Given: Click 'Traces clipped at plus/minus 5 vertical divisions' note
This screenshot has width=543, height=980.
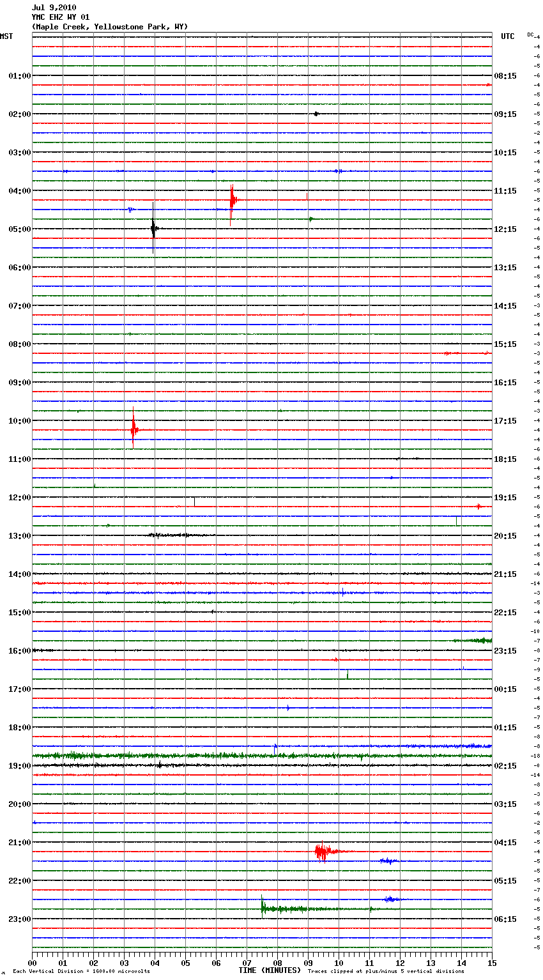Looking at the screenshot, I should 386,972.
